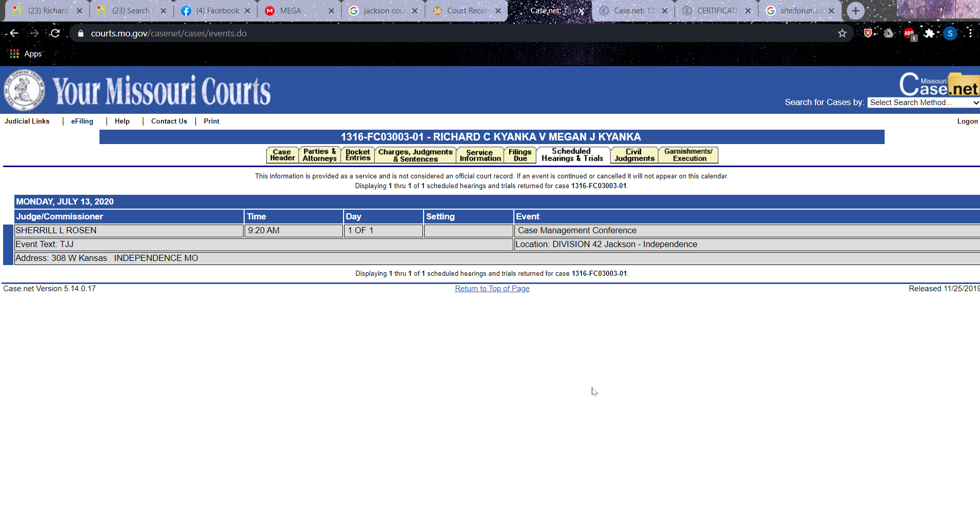Open the Filings Due tab
Screen dimensions: 980x528
pos(520,155)
